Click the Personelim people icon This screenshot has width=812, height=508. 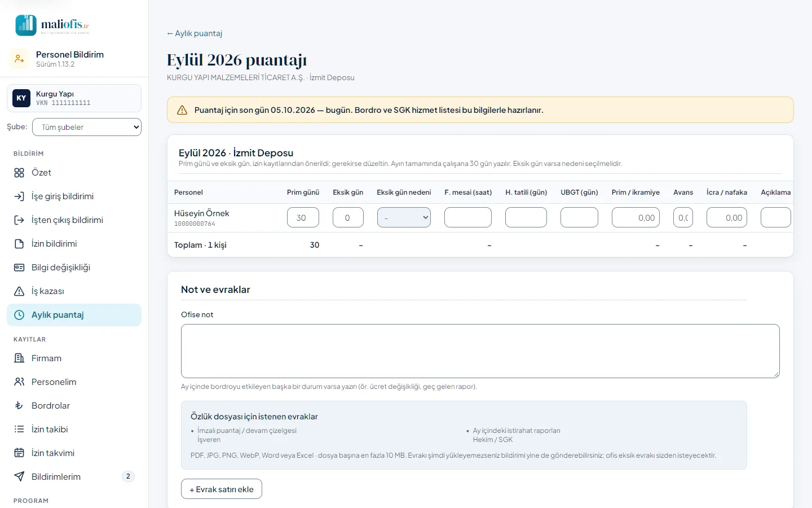pos(19,382)
